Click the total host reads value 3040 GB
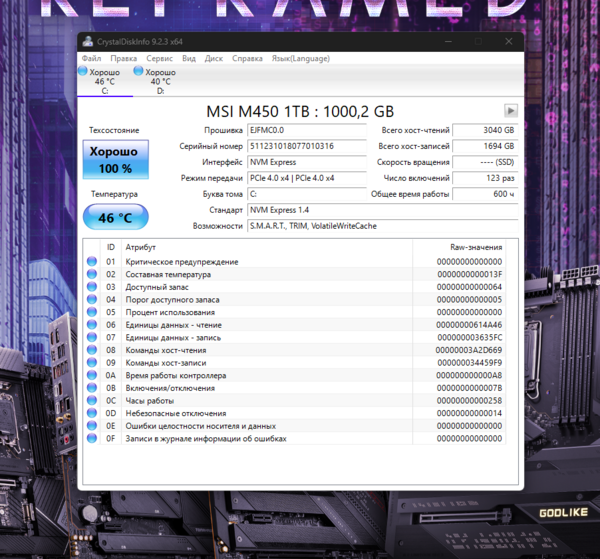This screenshot has height=559, width=600. [485, 130]
